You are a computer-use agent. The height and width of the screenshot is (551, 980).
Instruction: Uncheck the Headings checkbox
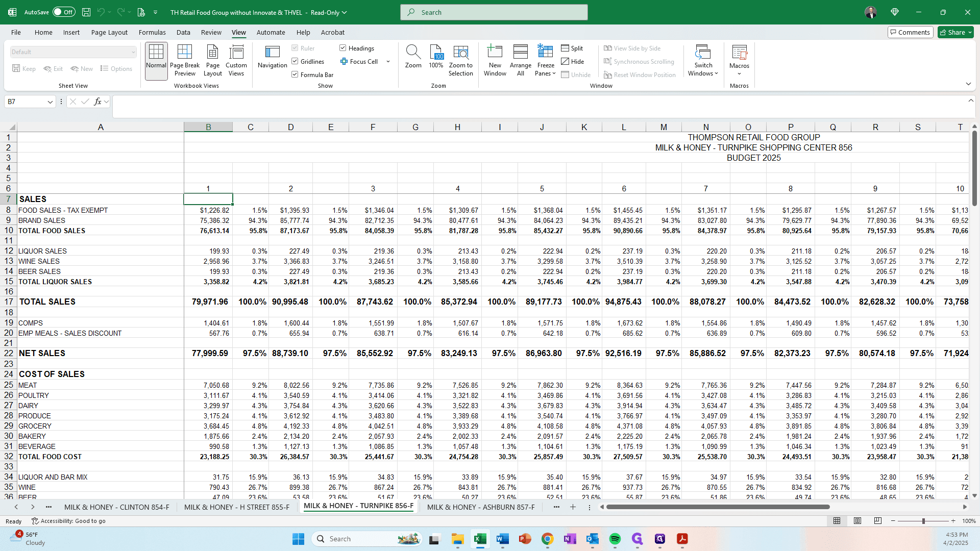(x=343, y=48)
